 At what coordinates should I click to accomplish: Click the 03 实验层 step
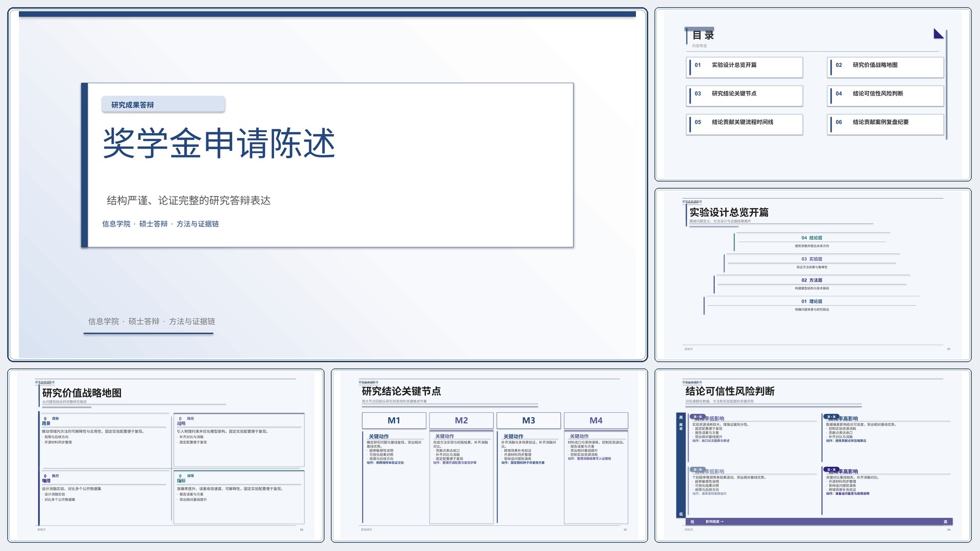(812, 259)
